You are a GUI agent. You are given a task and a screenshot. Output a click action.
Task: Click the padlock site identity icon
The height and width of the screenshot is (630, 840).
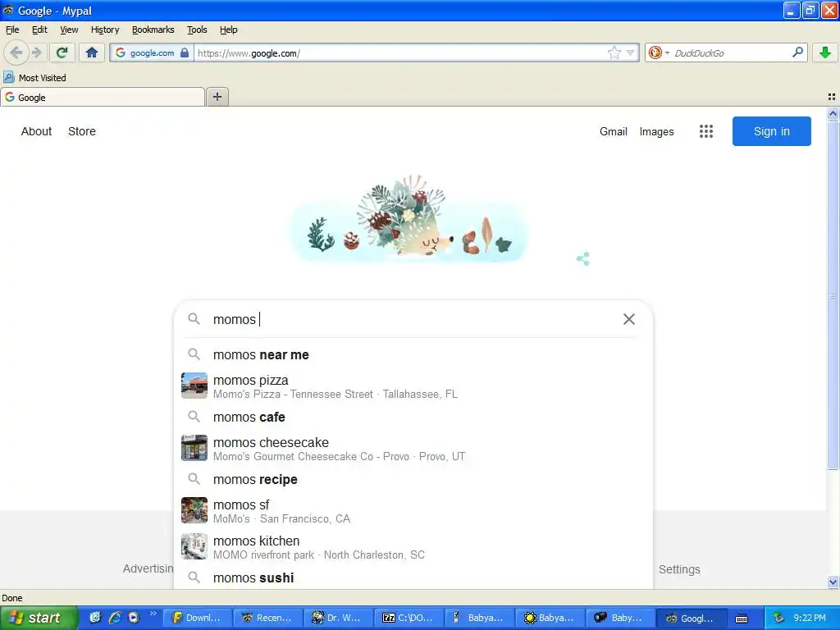pyautogui.click(x=185, y=52)
